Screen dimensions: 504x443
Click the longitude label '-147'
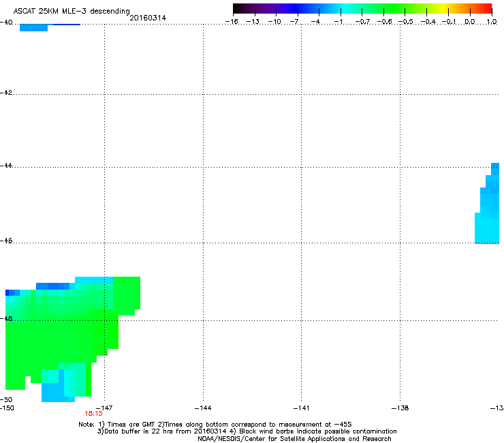click(x=104, y=408)
